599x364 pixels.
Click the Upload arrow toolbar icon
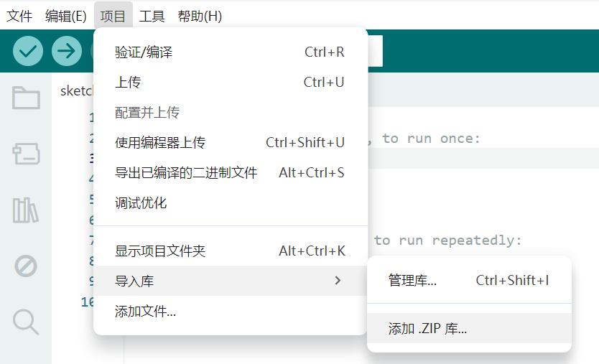click(67, 51)
